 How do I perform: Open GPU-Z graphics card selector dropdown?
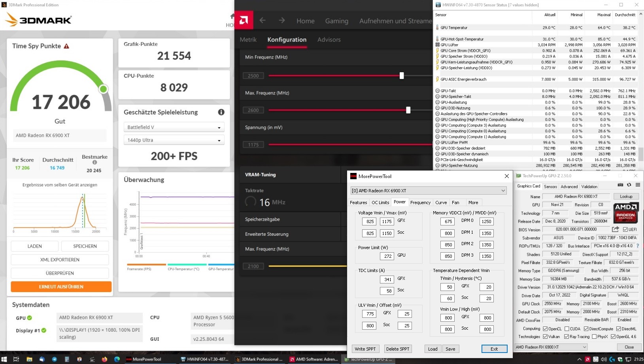point(551,347)
